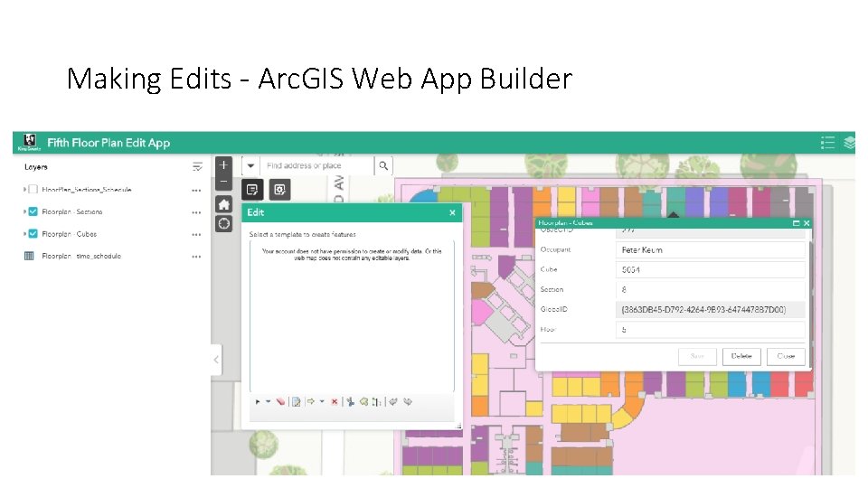Open Floorplan time_schedule options menu

coord(196,257)
